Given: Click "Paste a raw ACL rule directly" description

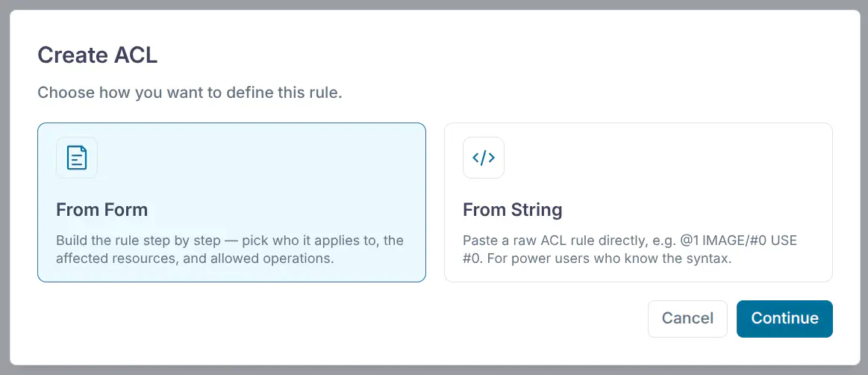Looking at the screenshot, I should [629, 250].
